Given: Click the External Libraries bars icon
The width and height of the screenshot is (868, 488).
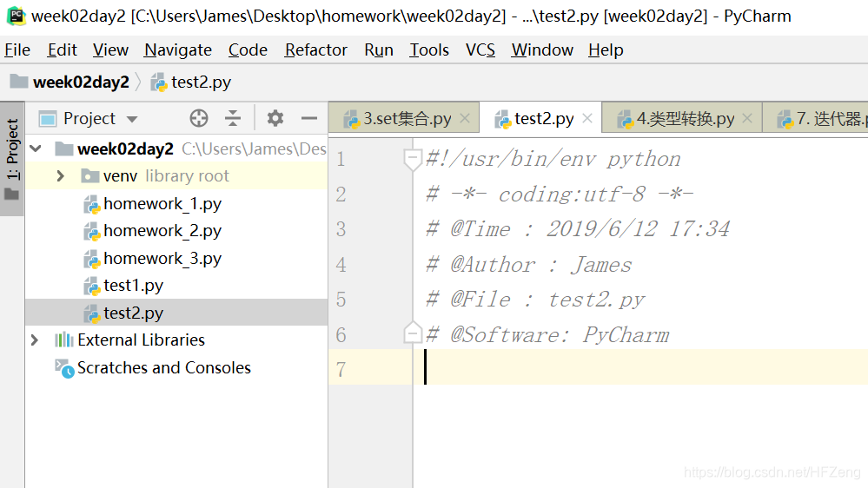Looking at the screenshot, I should pos(64,340).
